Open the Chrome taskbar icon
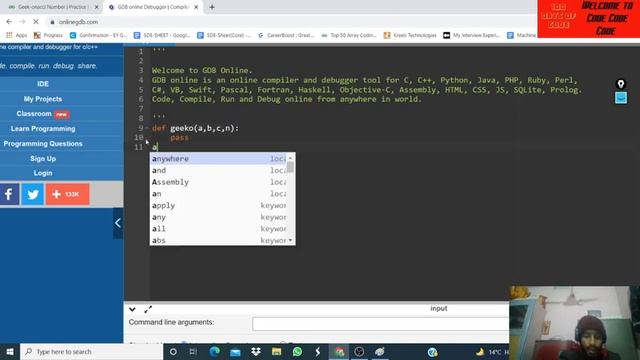This screenshot has height=360, width=640. coord(339,351)
